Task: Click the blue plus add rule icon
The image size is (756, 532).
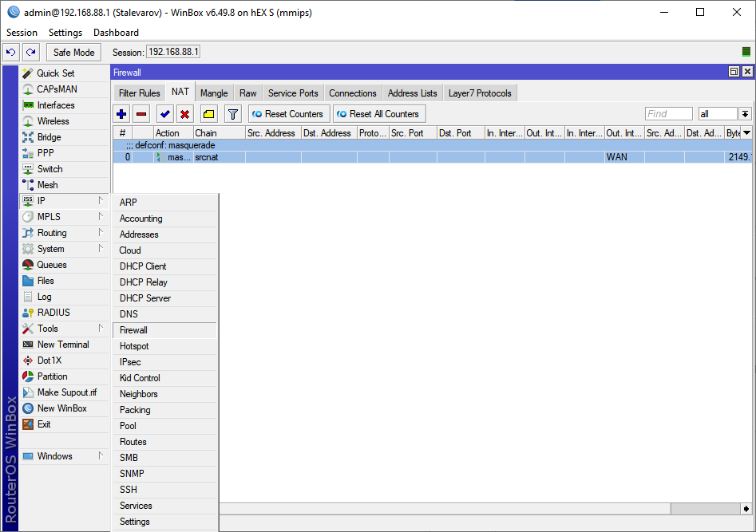Action: point(121,114)
